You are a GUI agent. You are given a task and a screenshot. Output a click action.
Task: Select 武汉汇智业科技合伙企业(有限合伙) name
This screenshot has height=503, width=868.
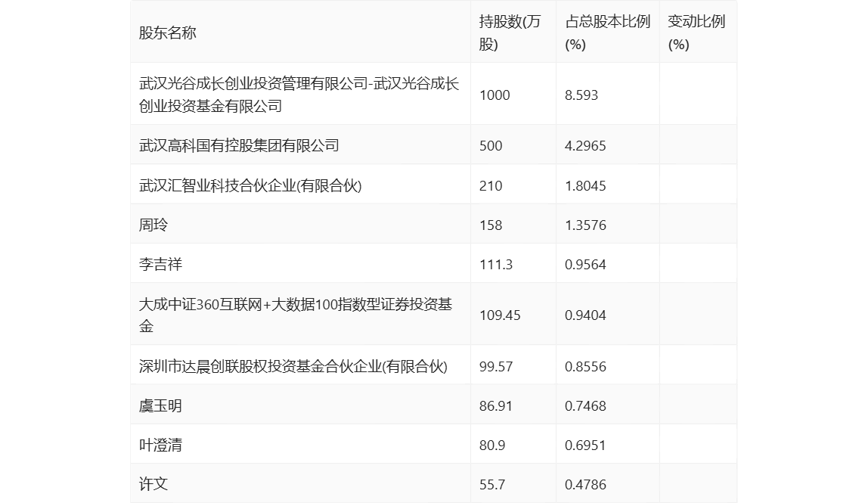pyautogui.click(x=250, y=185)
